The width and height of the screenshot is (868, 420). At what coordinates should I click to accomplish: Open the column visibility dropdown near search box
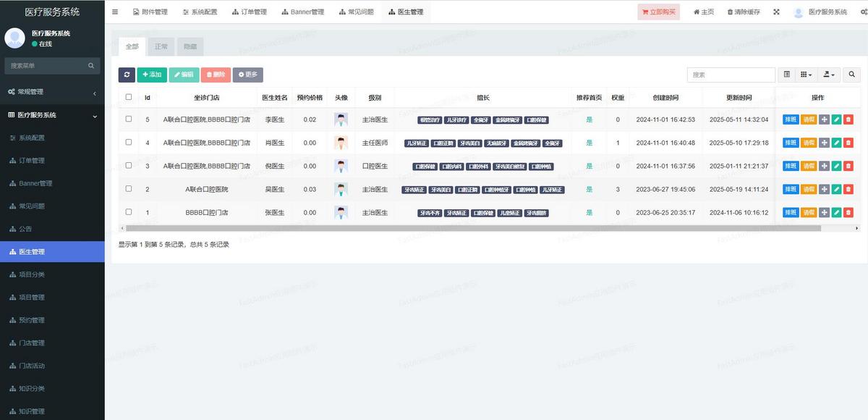[x=805, y=74]
